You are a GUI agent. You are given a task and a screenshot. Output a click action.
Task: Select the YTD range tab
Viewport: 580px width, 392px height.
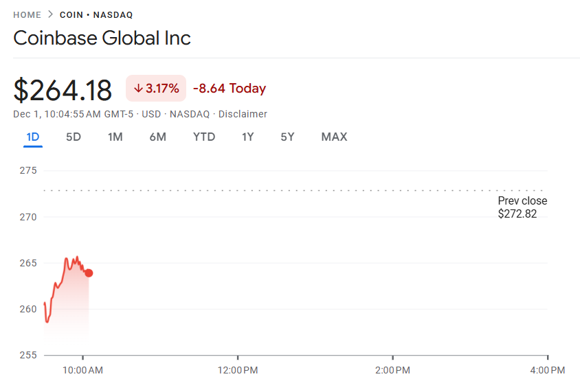(x=204, y=137)
